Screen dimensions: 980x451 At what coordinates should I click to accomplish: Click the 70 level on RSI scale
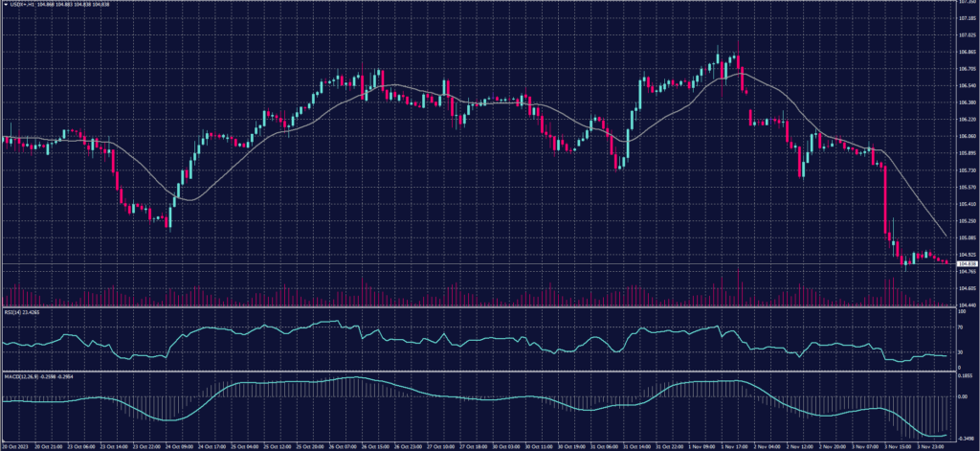pyautogui.click(x=960, y=327)
